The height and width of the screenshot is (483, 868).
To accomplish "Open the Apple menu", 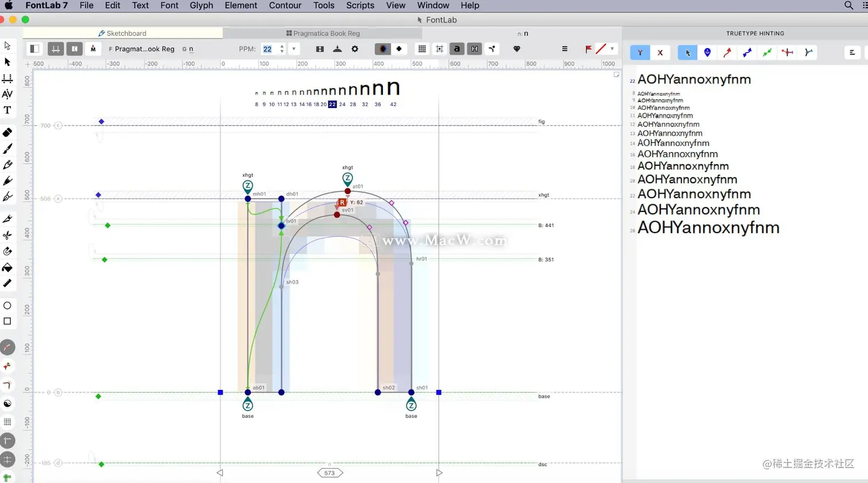I will 9,5.
